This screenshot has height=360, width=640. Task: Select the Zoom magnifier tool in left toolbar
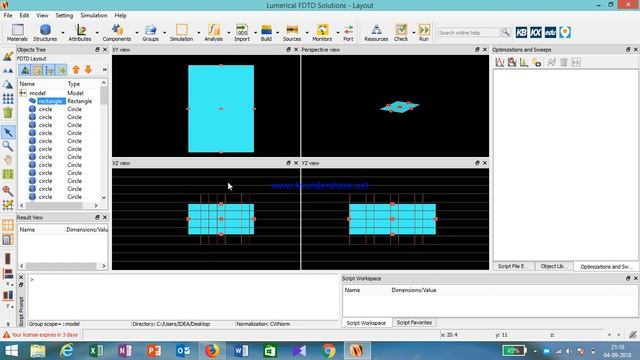point(8,146)
